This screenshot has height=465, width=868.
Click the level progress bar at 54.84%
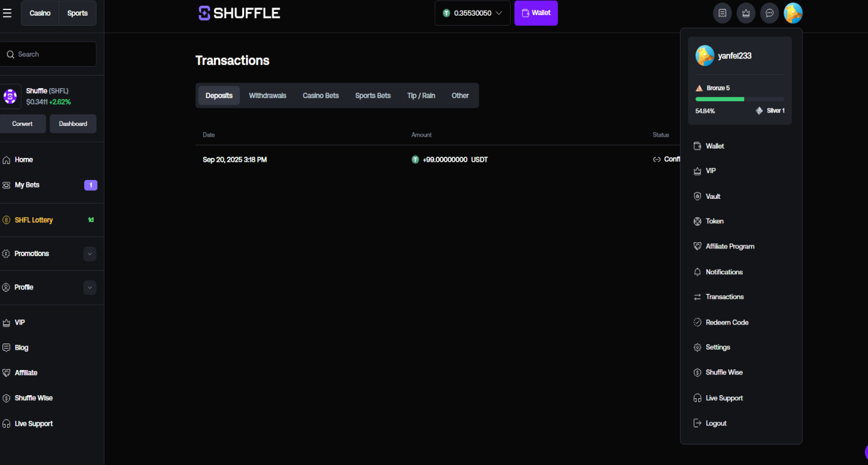tap(740, 99)
